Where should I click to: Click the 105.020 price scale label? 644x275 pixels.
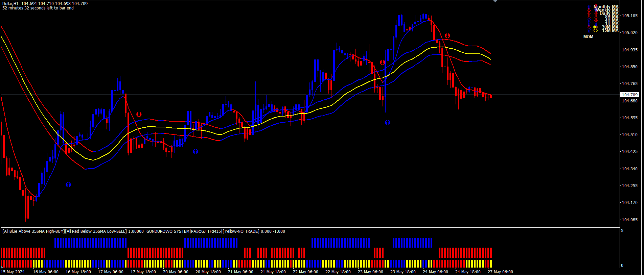(x=630, y=33)
